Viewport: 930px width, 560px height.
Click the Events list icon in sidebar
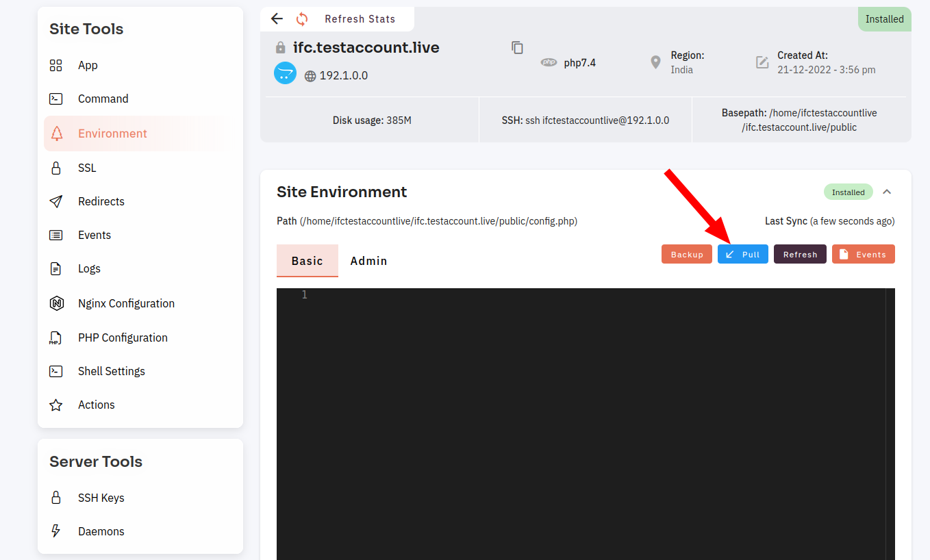pos(56,235)
